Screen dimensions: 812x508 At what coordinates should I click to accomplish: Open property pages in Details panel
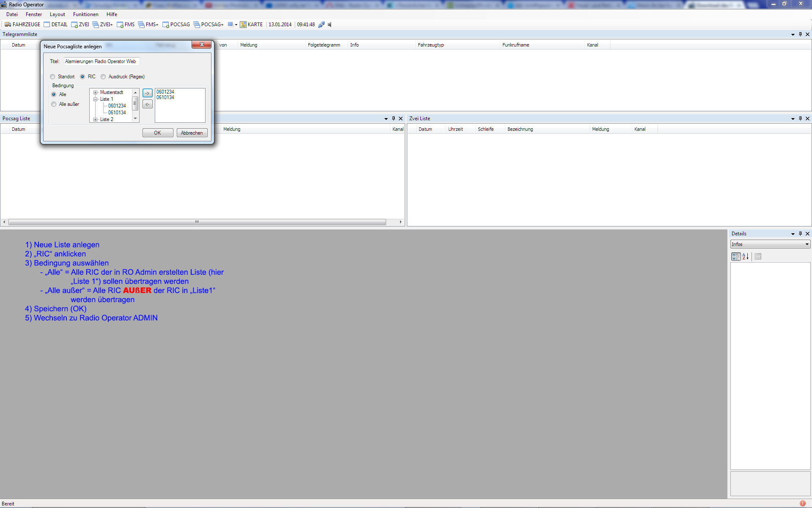coord(758,257)
